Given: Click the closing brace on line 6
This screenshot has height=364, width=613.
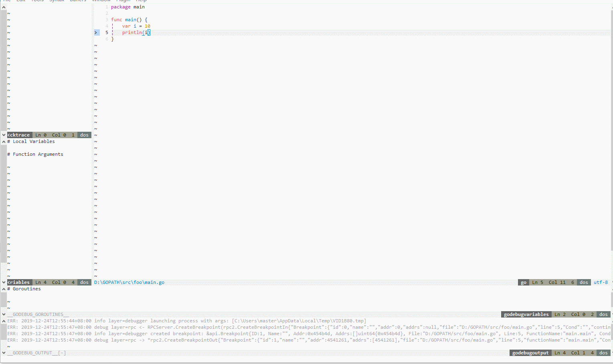Looking at the screenshot, I should (113, 39).
